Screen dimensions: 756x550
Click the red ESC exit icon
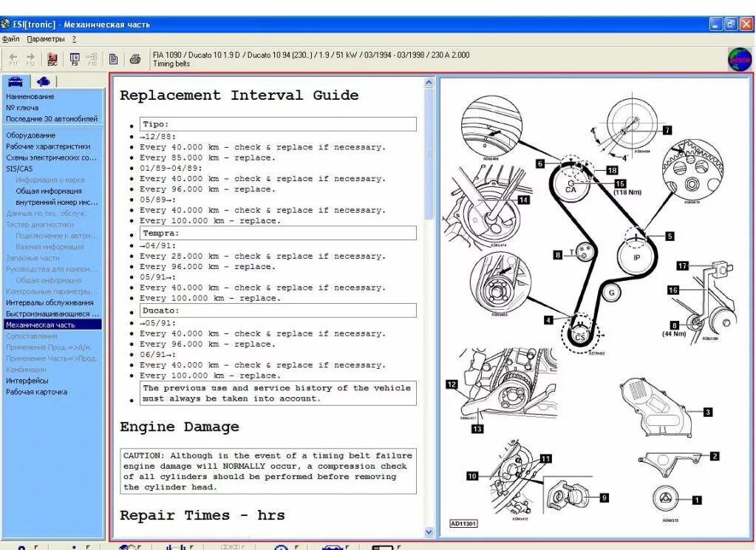[x=52, y=59]
